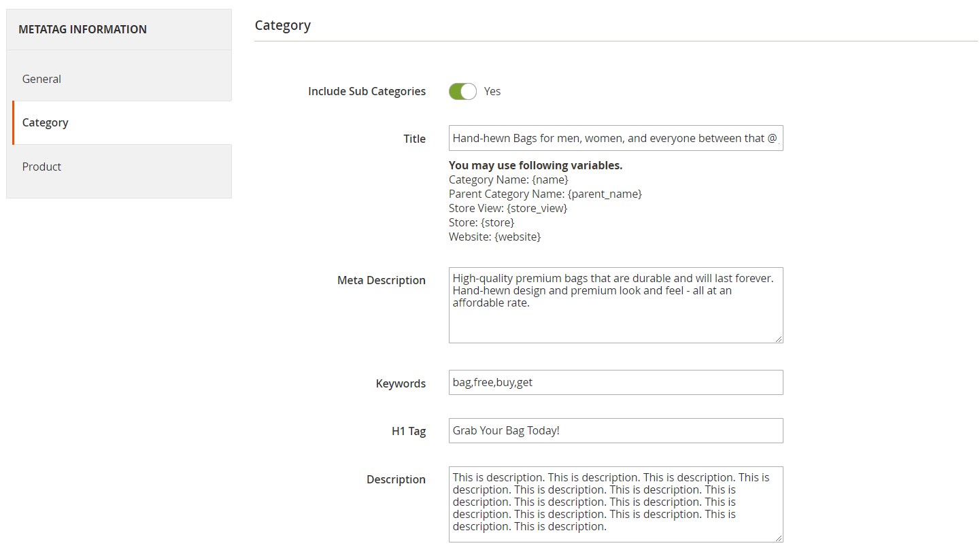The image size is (980, 552).
Task: Click the H1 Tag field label
Action: pyautogui.click(x=409, y=431)
